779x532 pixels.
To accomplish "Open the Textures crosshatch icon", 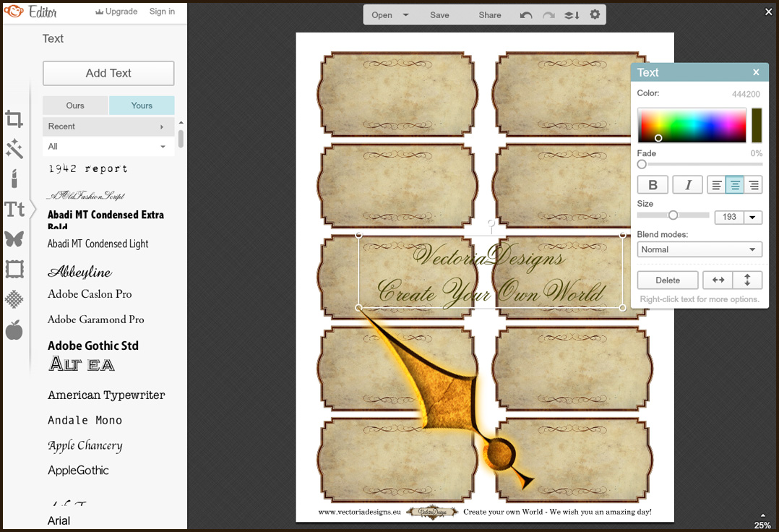I will coord(14,299).
